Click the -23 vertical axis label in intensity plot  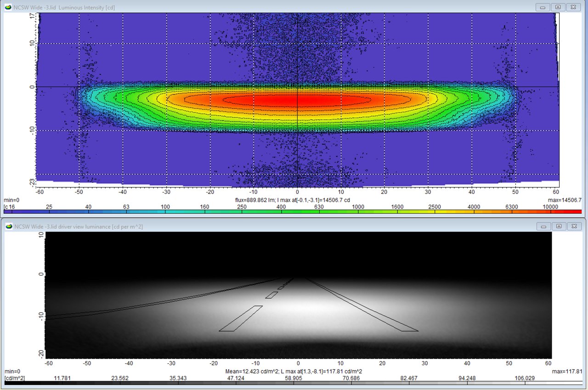click(32, 183)
